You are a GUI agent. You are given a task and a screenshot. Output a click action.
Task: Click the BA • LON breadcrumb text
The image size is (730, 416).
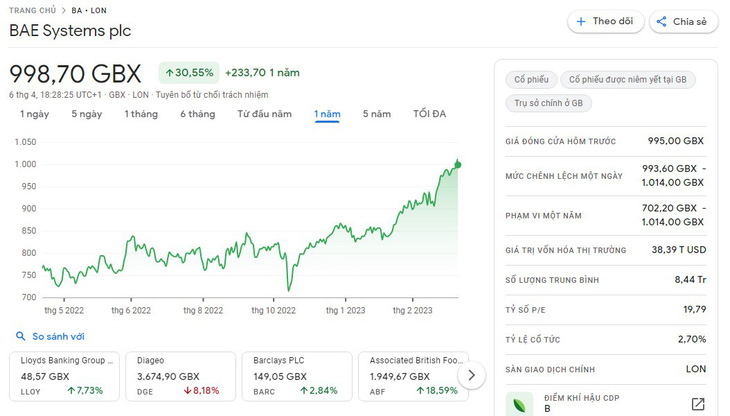coord(89,10)
